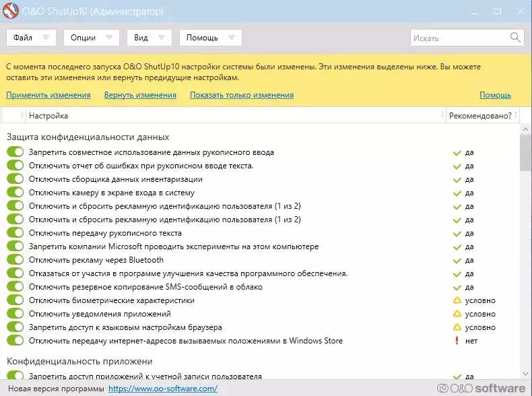Sort by Настройка column header
This screenshot has height=396, width=532.
236,115
